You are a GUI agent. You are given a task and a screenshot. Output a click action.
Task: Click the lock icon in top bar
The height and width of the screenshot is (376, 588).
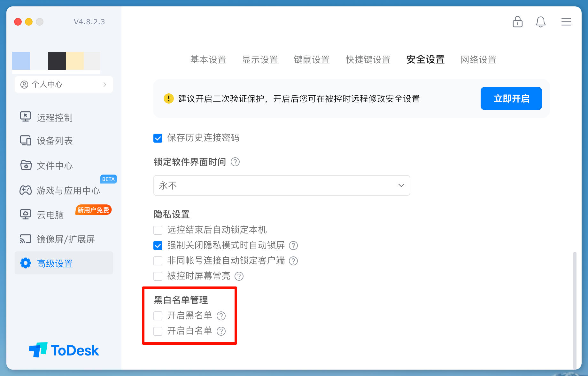click(x=517, y=22)
